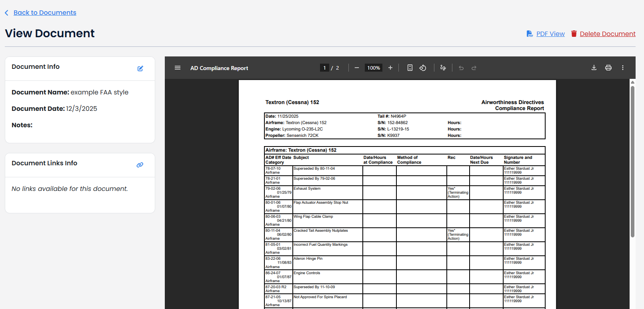This screenshot has width=644, height=309.
Task: Rotate the PDF counterclockwise
Action: (423, 68)
